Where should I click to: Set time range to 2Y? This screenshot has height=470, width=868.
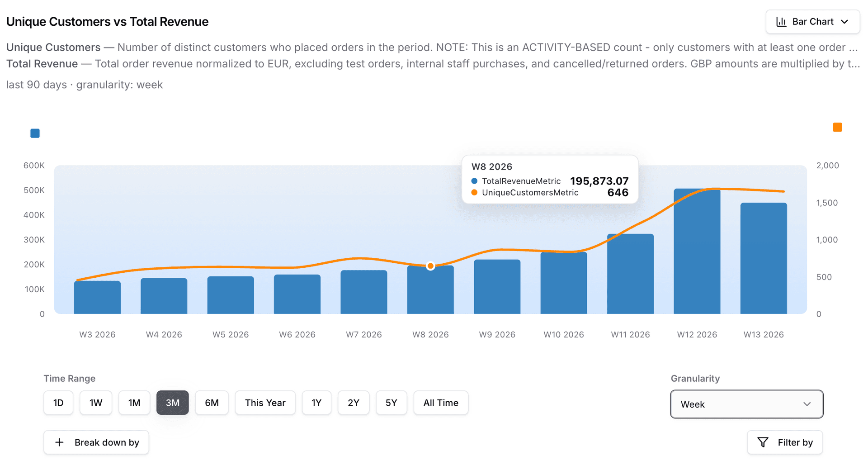[x=354, y=403]
